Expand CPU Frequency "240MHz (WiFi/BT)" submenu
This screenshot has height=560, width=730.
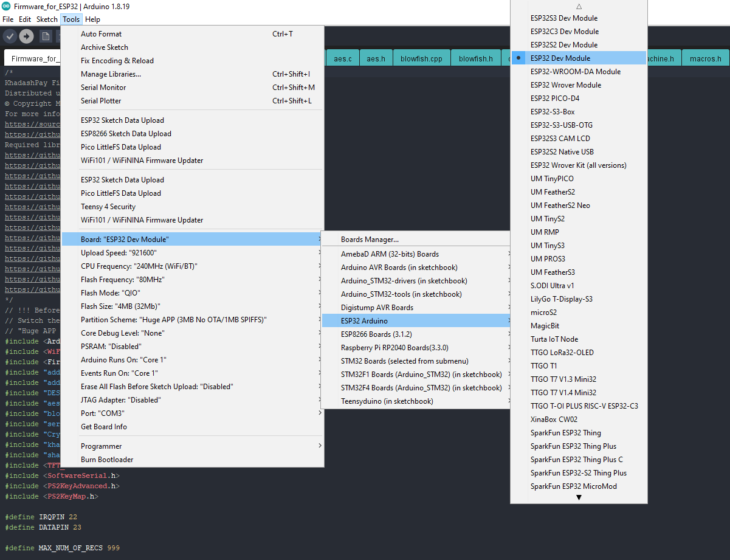[193, 266]
